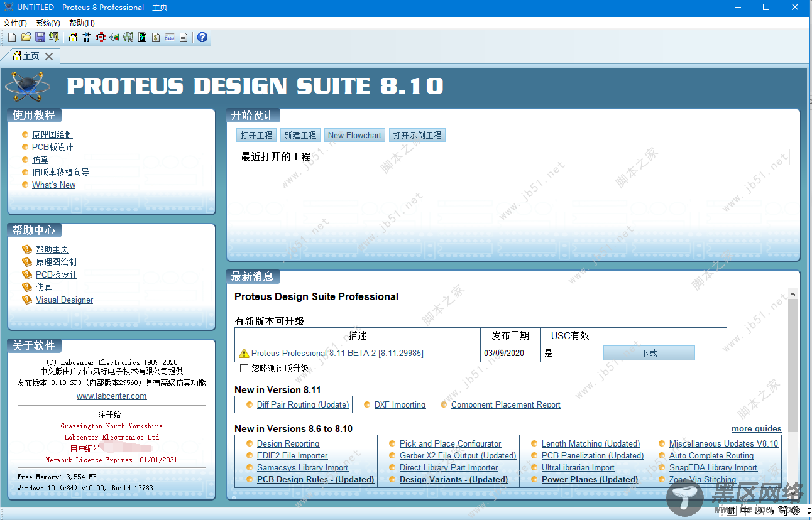Open PCB layout chip icon

[x=101, y=38]
